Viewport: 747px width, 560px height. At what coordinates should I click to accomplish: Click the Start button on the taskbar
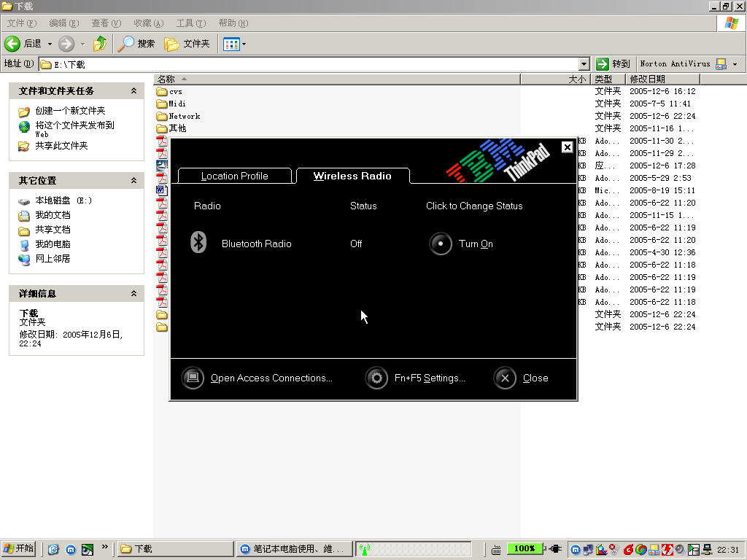coord(19,549)
